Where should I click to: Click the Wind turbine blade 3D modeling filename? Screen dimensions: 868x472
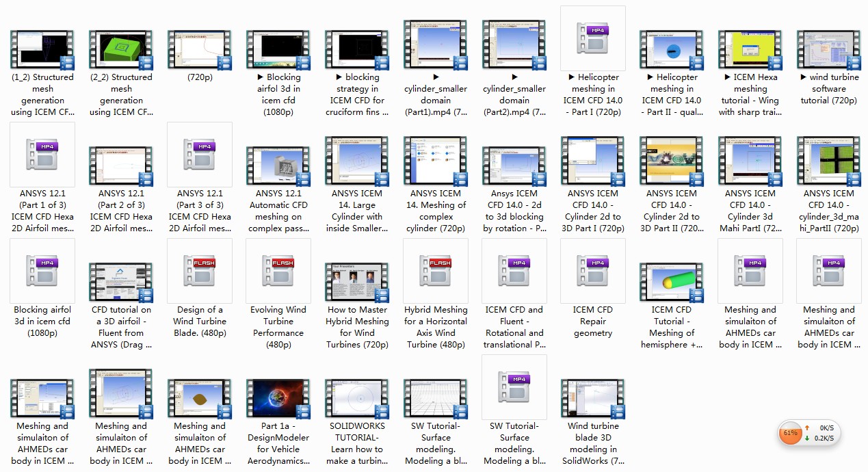tap(593, 443)
